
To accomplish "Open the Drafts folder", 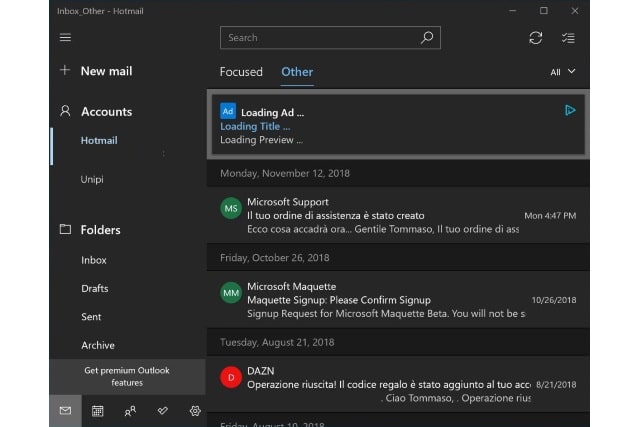I will click(95, 289).
